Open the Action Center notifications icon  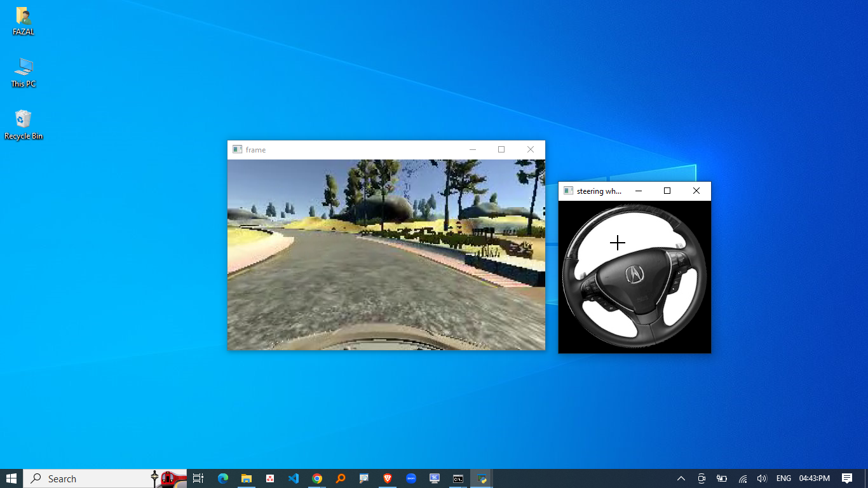point(847,478)
